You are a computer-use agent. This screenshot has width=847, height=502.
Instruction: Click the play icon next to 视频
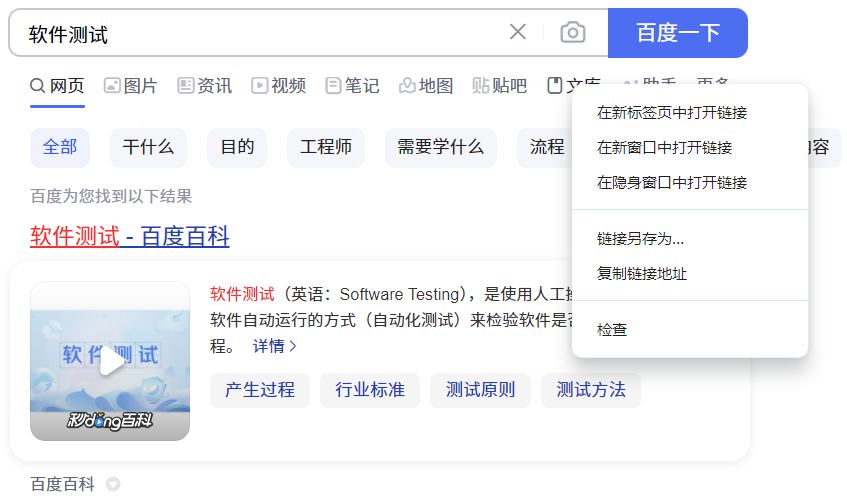[259, 85]
